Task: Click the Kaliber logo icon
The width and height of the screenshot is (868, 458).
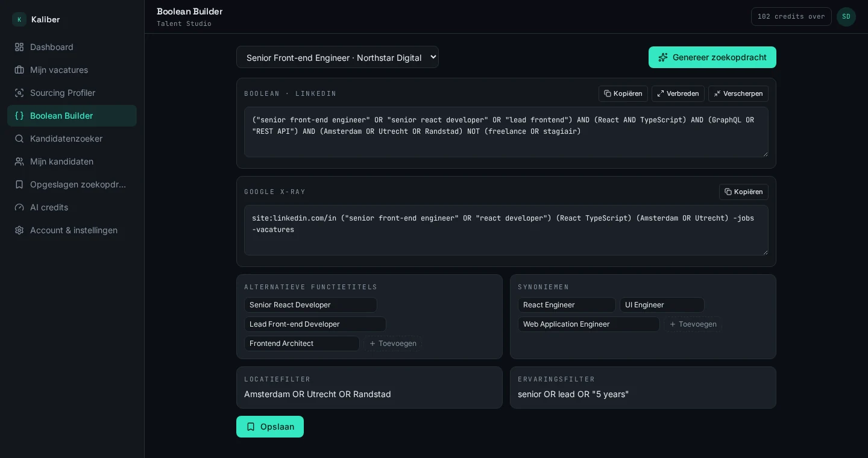Action: pos(19,19)
